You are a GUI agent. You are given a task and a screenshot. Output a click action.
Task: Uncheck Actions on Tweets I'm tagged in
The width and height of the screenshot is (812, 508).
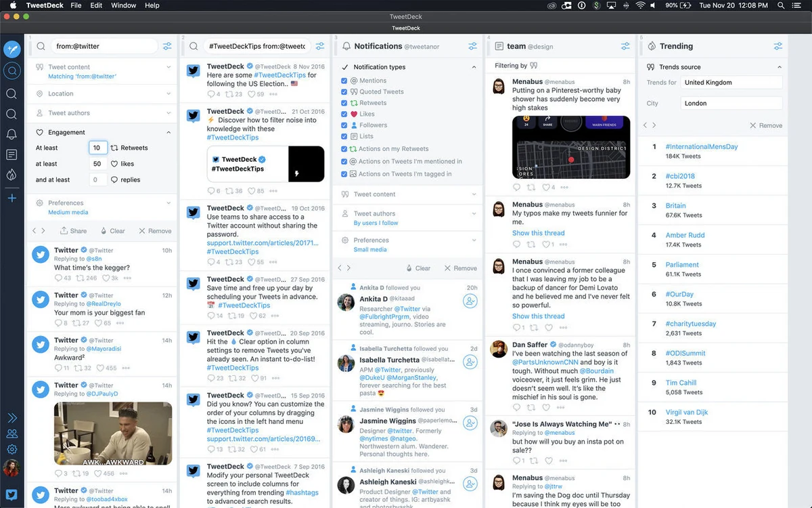click(344, 174)
